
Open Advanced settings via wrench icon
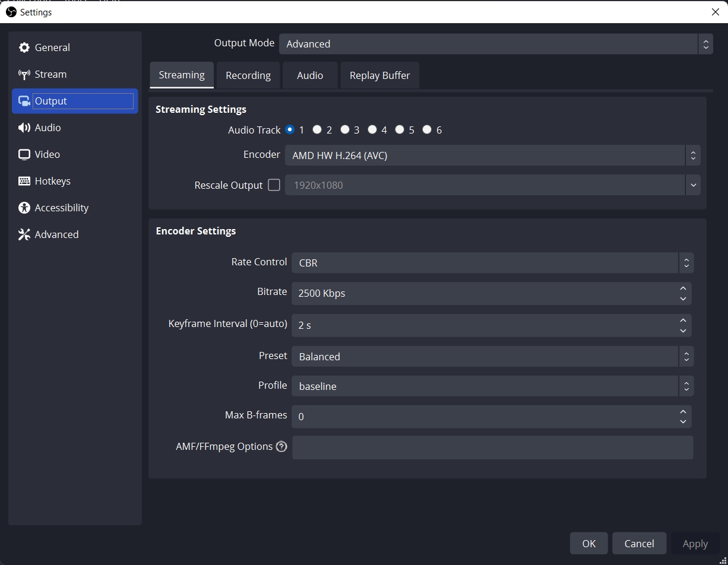click(x=24, y=234)
